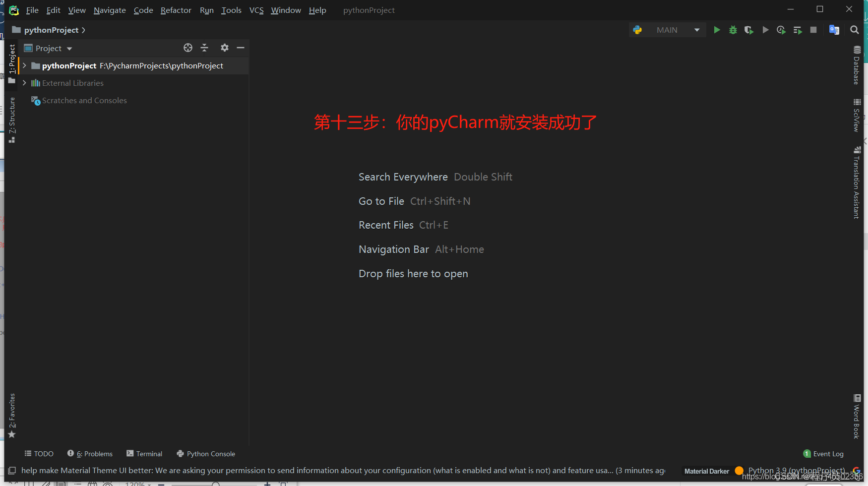Select Scratches and Consoles
This screenshot has height=486, width=868.
coord(84,100)
